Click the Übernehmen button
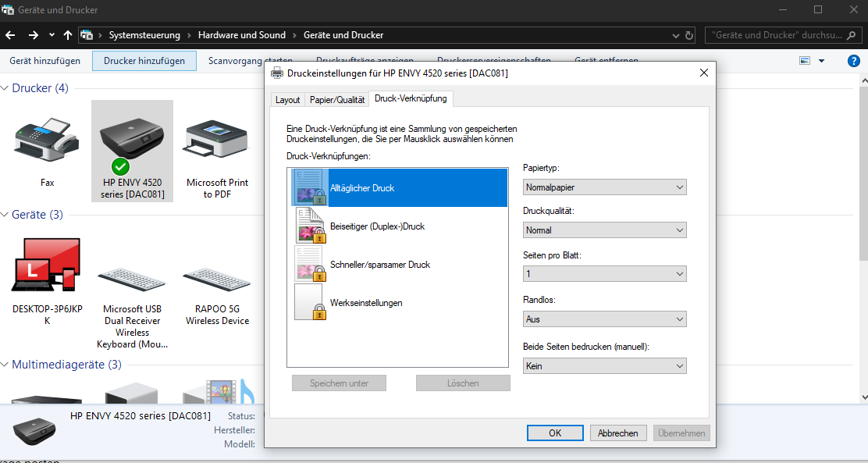868x463 pixels. coord(681,433)
